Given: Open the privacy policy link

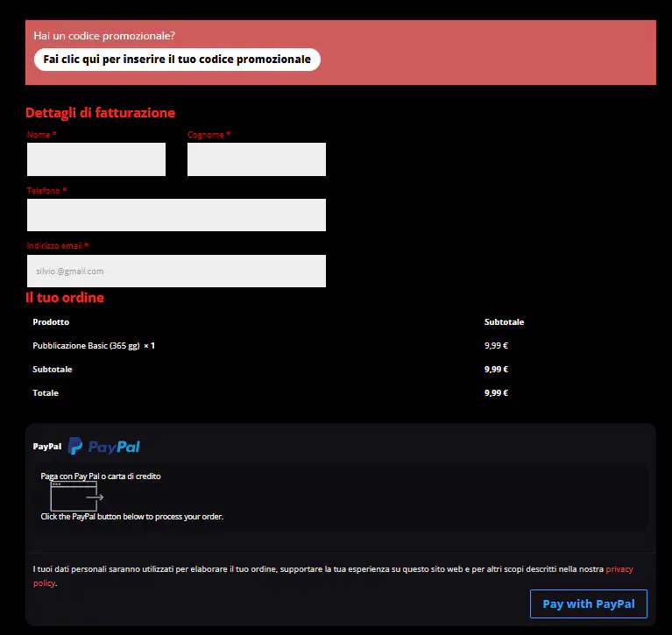Looking at the screenshot, I should pos(619,569).
